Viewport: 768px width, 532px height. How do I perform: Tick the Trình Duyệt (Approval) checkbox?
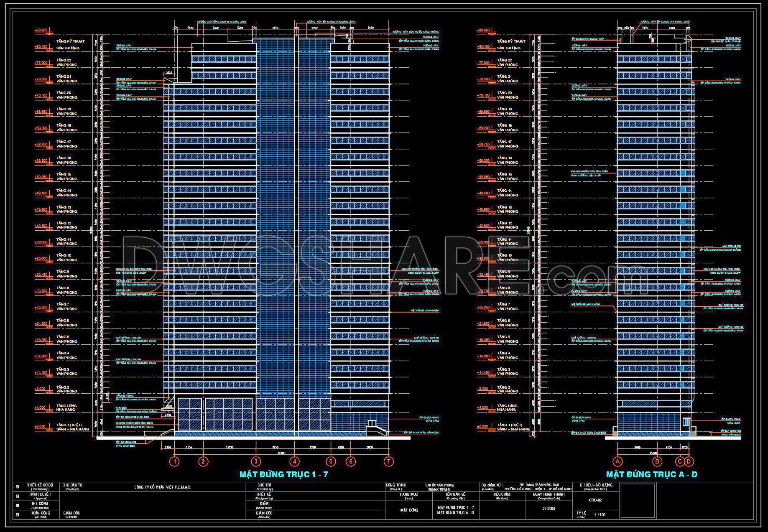18,496
